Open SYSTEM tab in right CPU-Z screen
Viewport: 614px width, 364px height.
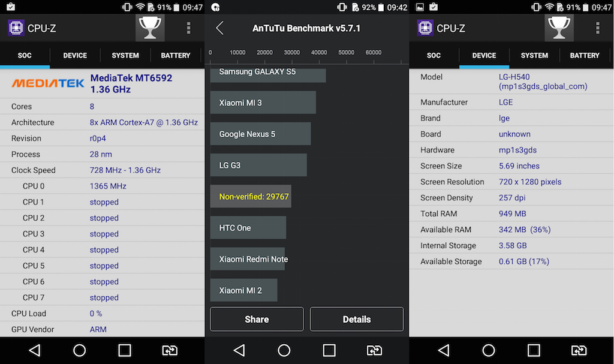[534, 55]
